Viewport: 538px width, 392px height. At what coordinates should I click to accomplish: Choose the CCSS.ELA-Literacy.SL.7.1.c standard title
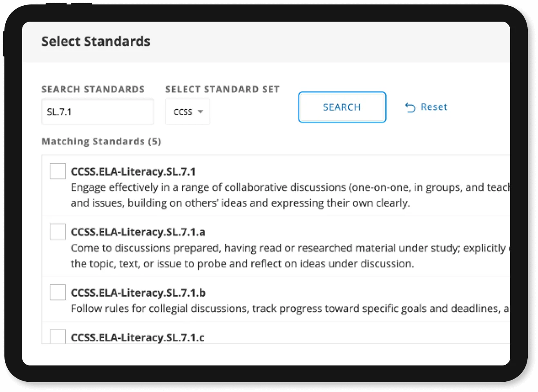pos(138,338)
